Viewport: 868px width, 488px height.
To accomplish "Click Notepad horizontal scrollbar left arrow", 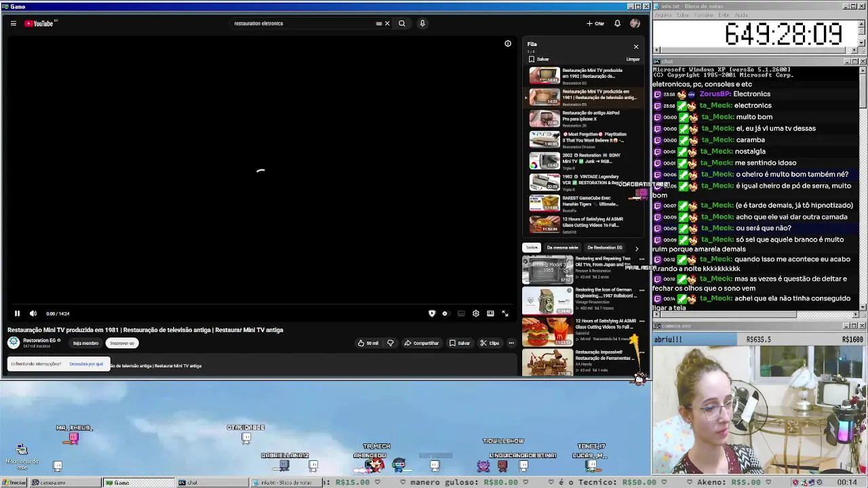I will tap(657, 51).
